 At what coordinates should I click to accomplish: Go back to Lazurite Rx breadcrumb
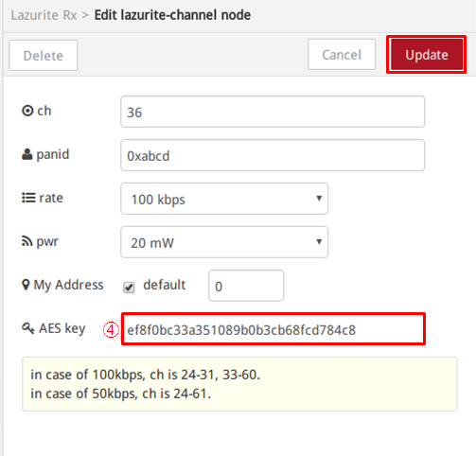tap(44, 15)
